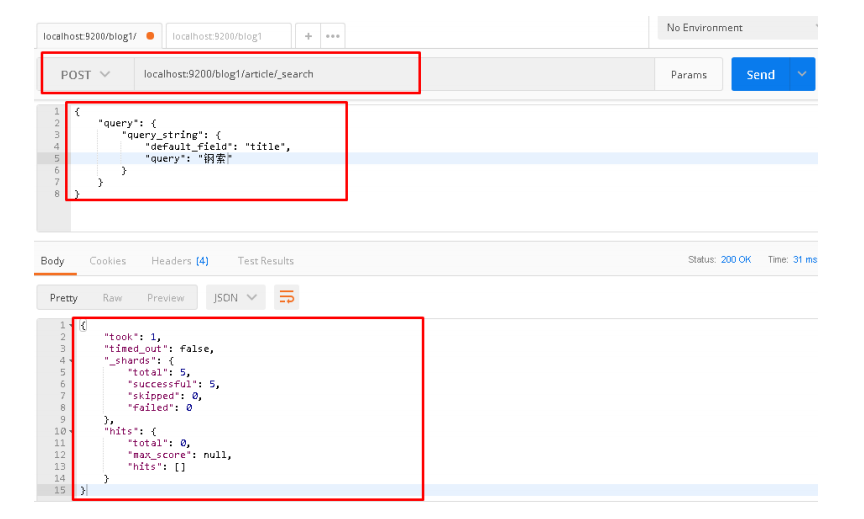
Task: Click "successful": 5 response line
Action: 174,384
